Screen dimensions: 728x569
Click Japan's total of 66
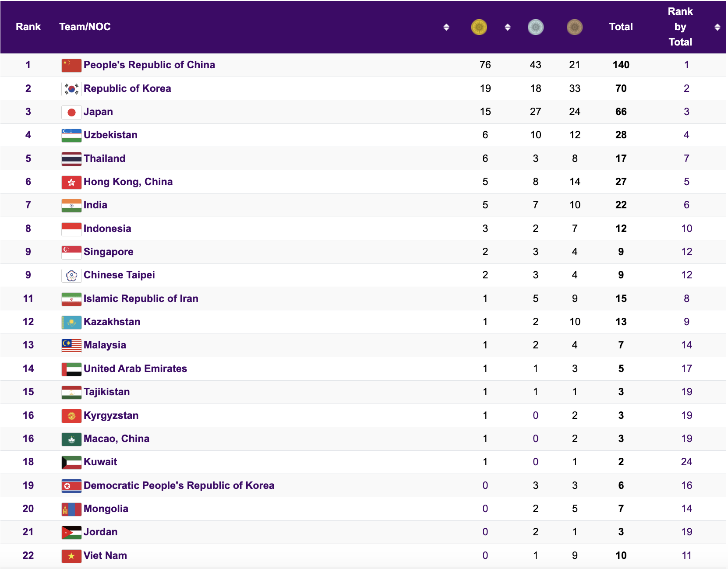pos(621,112)
